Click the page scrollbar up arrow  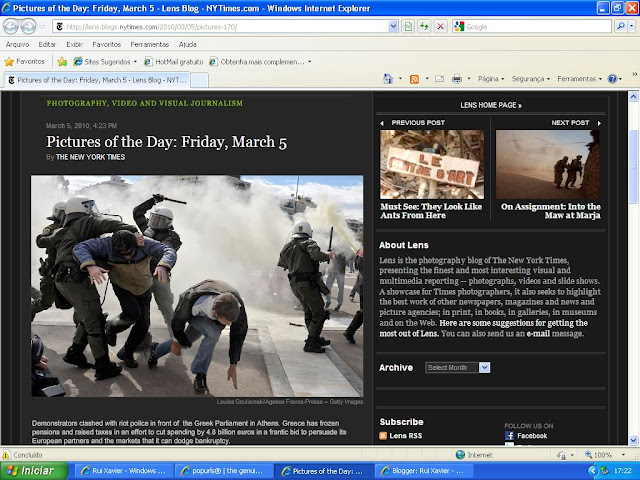pos(633,97)
